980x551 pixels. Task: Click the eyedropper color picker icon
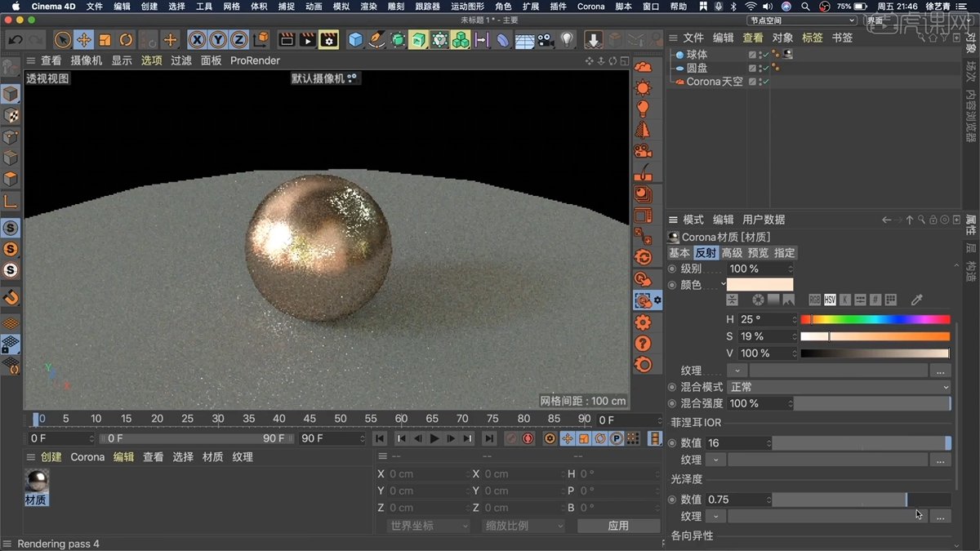click(x=916, y=300)
